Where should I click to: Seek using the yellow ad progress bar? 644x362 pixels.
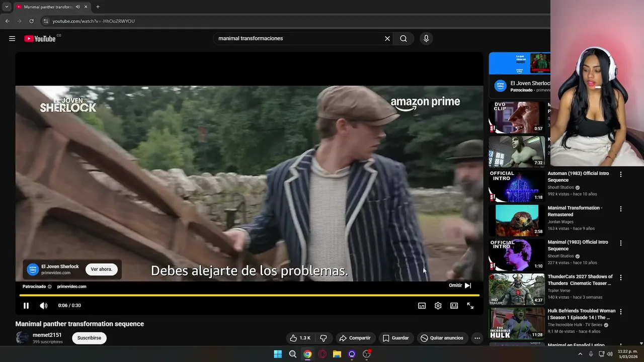point(250,295)
